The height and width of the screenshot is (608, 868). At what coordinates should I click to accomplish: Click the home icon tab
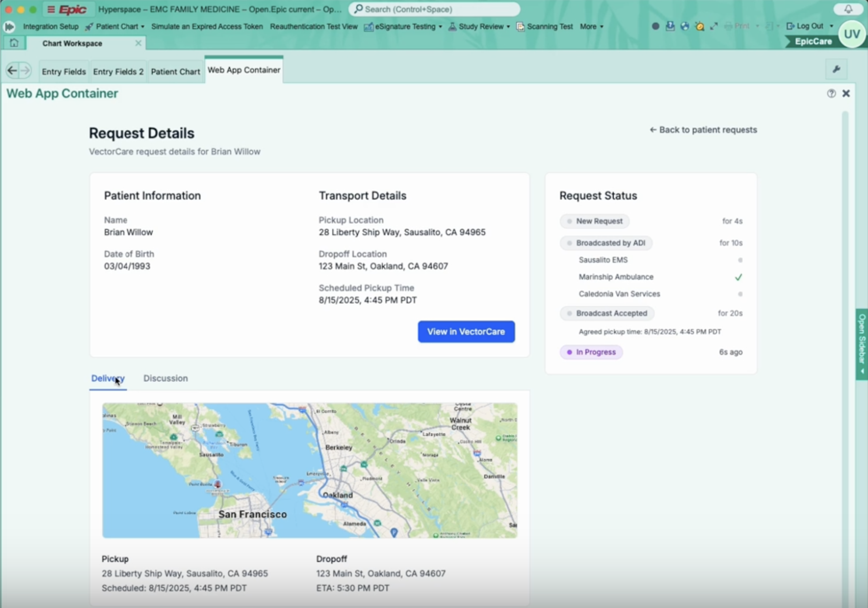14,43
